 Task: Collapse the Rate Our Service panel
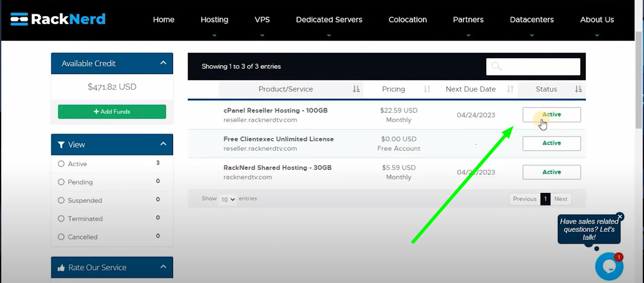(163, 267)
